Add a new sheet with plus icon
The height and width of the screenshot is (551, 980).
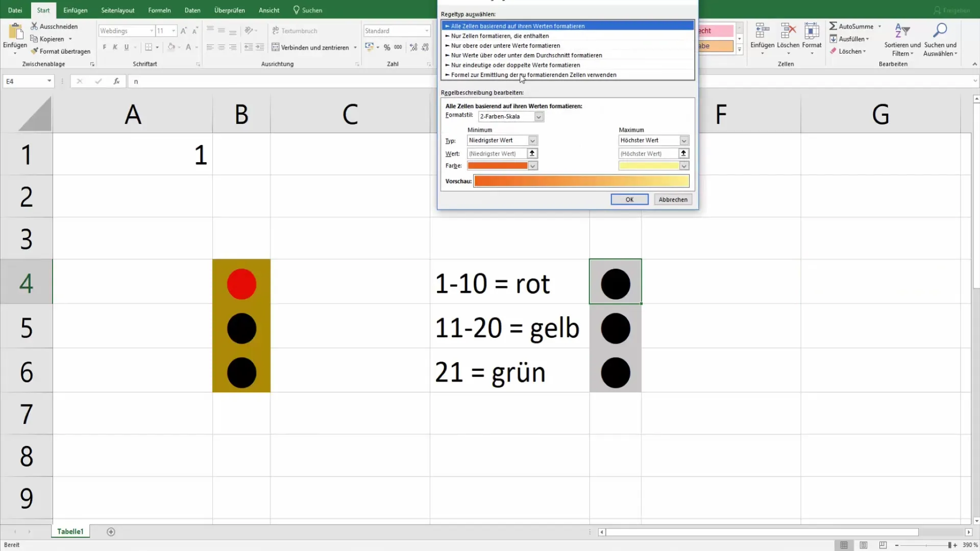pyautogui.click(x=111, y=532)
